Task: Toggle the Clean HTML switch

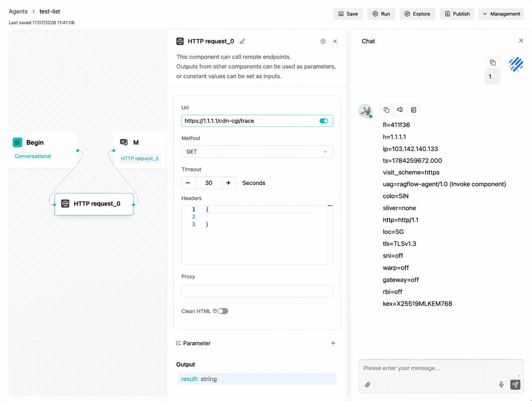Action: pyautogui.click(x=223, y=311)
